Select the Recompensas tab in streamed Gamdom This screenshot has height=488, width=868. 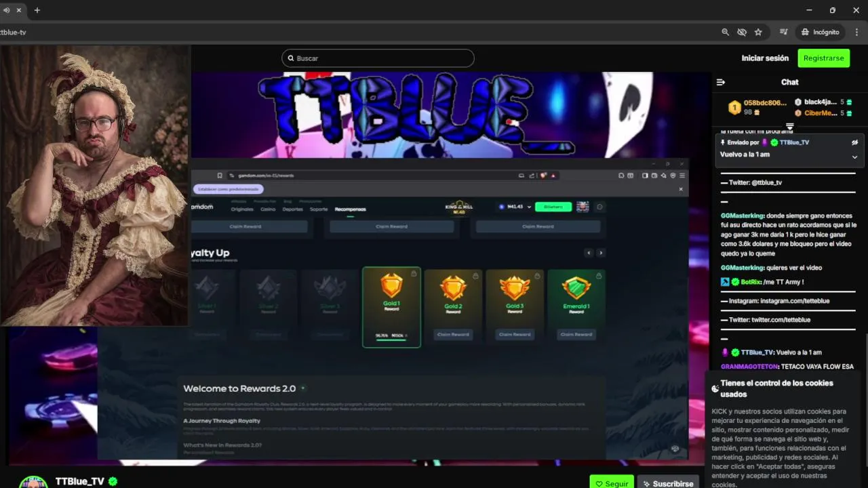tap(350, 209)
